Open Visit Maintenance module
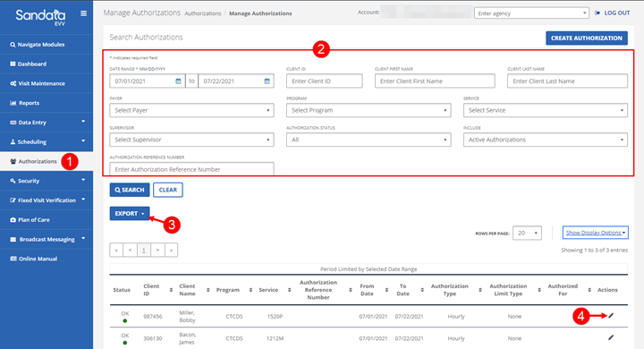644x349 pixels. [x=47, y=83]
